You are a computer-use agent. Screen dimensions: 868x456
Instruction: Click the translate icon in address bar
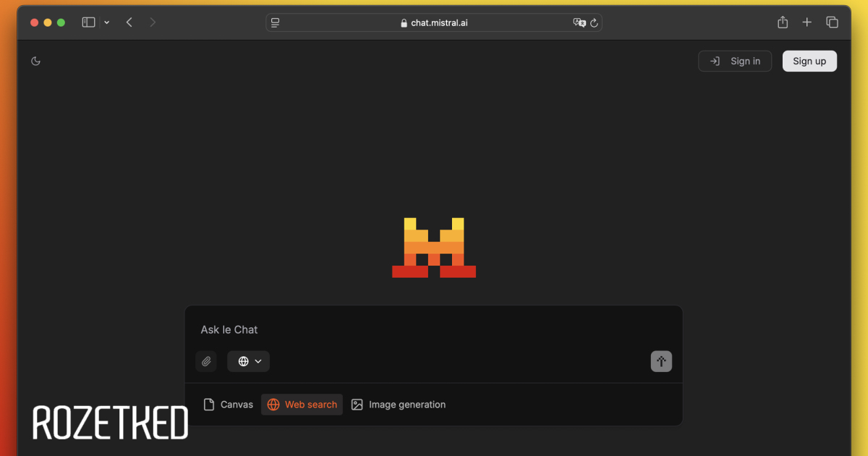coord(579,23)
